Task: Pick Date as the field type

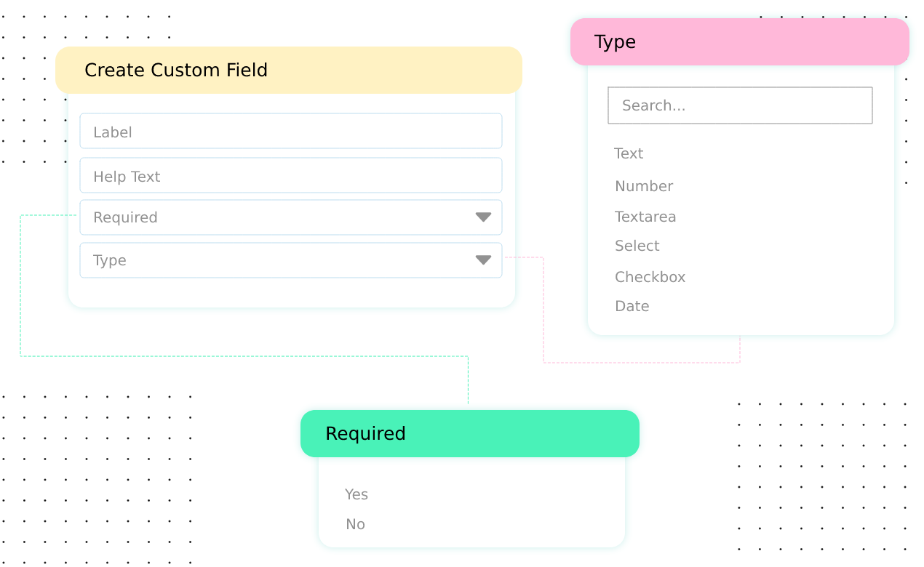Action: pyautogui.click(x=632, y=306)
